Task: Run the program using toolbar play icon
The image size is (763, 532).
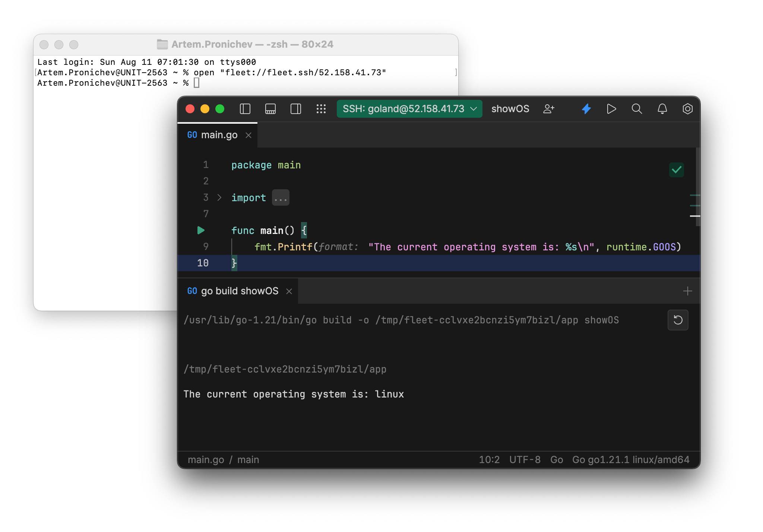Action: pyautogui.click(x=611, y=109)
